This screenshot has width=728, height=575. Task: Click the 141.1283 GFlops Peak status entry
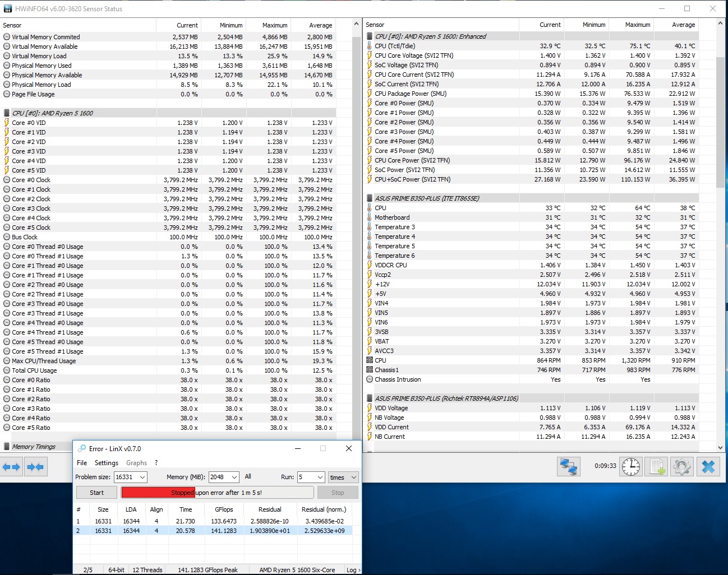point(208,570)
